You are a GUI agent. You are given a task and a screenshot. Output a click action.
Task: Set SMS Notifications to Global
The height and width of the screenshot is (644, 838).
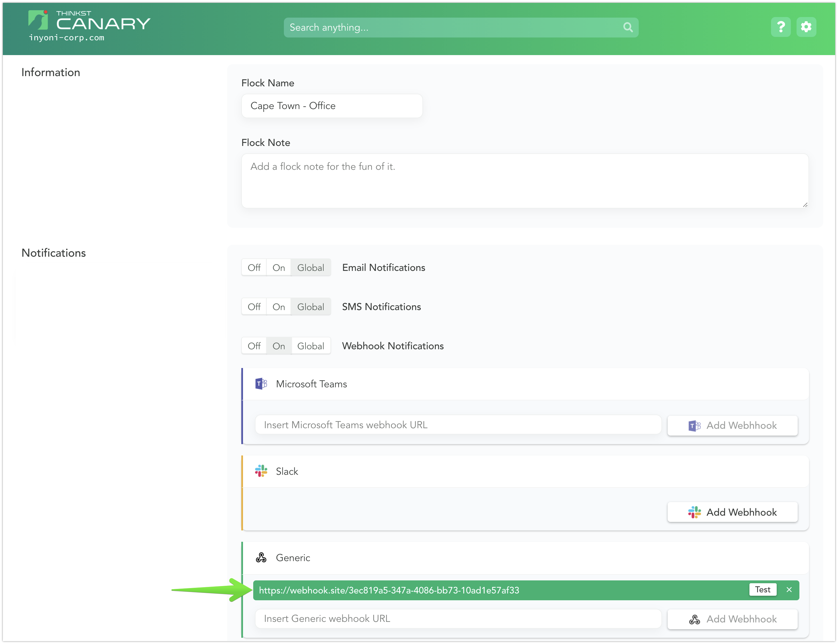311,307
